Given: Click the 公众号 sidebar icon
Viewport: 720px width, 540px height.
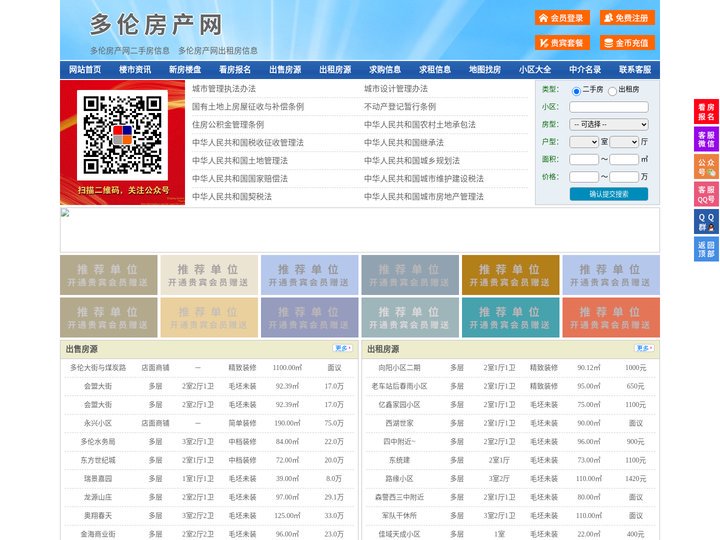Looking at the screenshot, I should 706,167.
